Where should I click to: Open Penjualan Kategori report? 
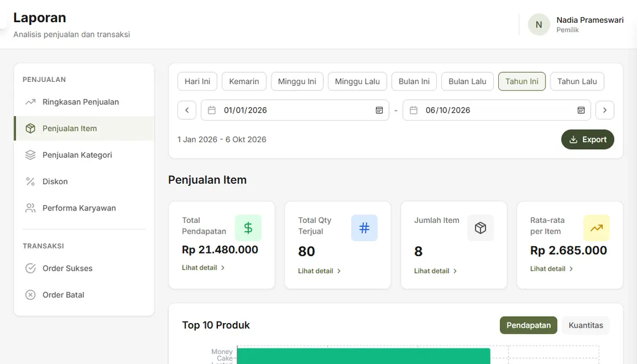coord(84,155)
